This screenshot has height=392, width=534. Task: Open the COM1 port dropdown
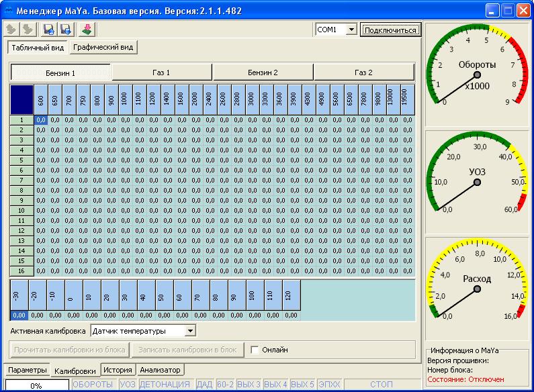[351, 30]
